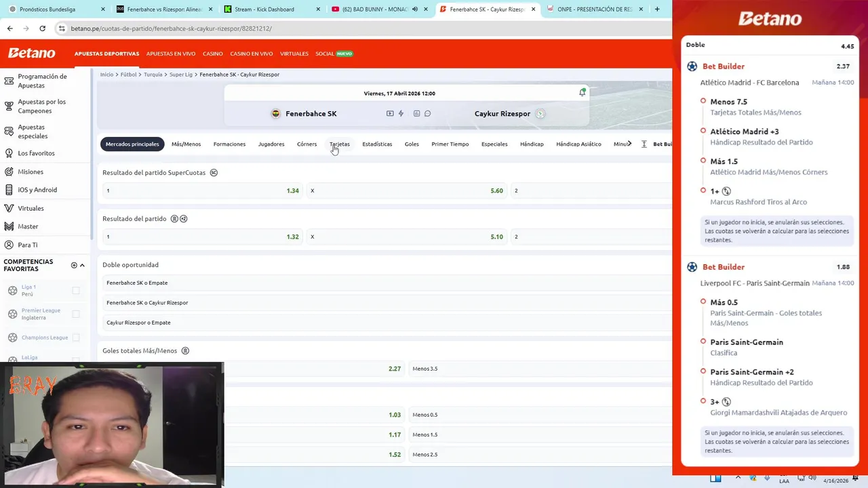
Task: Tick the Premier League Inglaterra checkbox
Action: click(76, 314)
